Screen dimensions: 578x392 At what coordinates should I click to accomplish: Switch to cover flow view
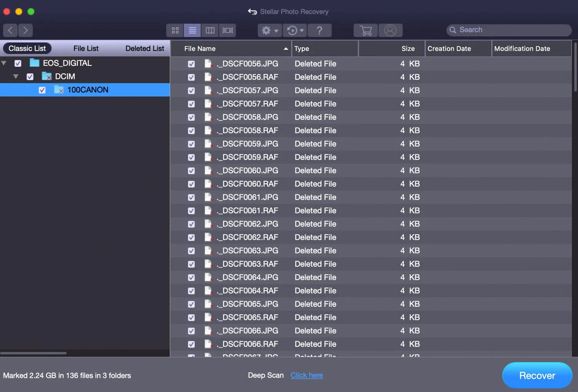[x=227, y=30]
